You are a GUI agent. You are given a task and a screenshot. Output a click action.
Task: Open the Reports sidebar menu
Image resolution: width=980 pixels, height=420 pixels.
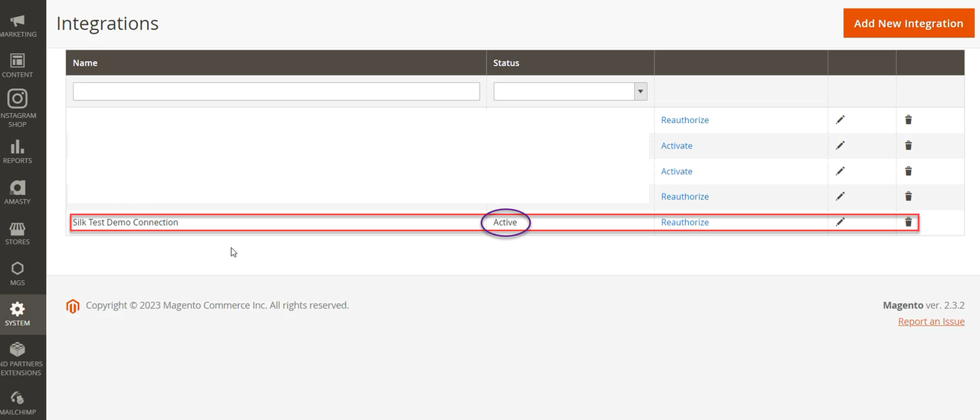coord(18,151)
